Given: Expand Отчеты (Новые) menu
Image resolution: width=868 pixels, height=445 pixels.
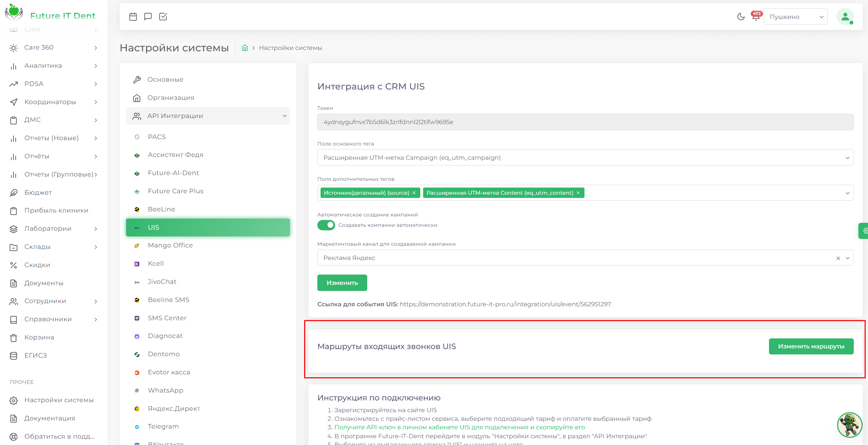Looking at the screenshot, I should pos(53,138).
